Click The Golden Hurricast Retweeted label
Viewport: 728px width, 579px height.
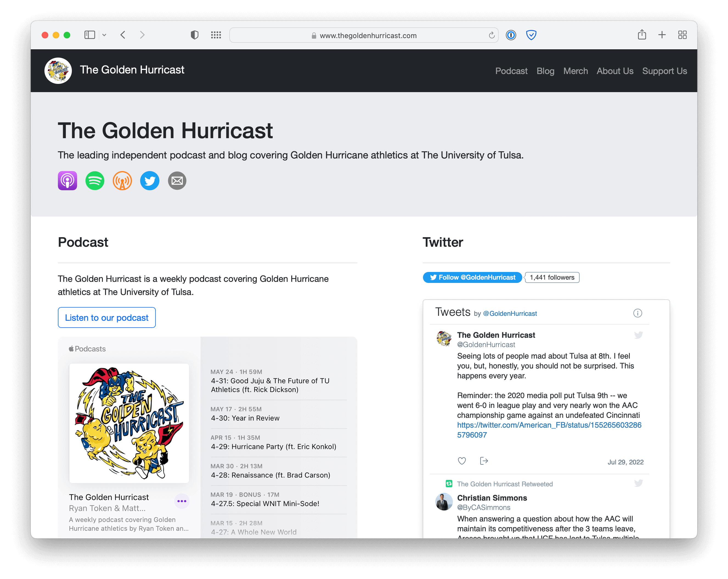click(505, 484)
